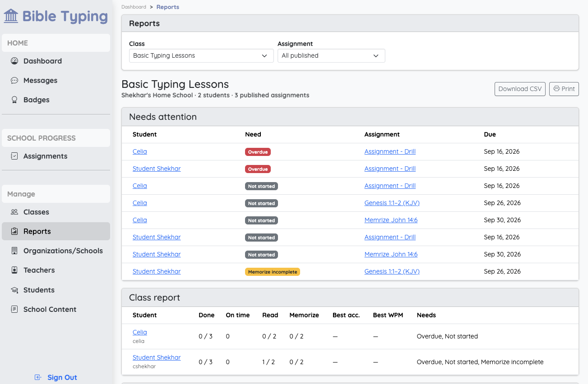Click the Teachers badge icon

tap(14, 270)
